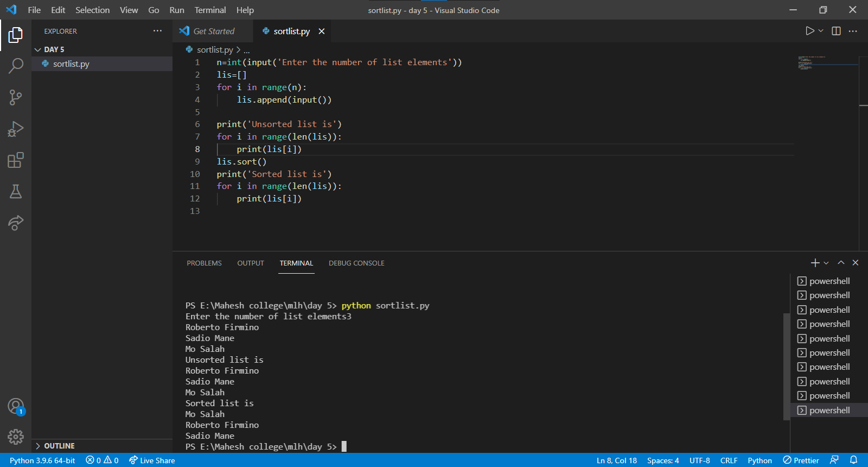Change CRLF end of line sequence
868x467 pixels.
click(729, 460)
